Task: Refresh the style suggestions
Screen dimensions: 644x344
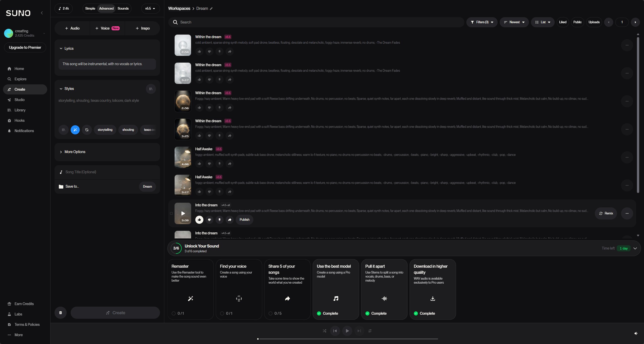Action: point(87,130)
